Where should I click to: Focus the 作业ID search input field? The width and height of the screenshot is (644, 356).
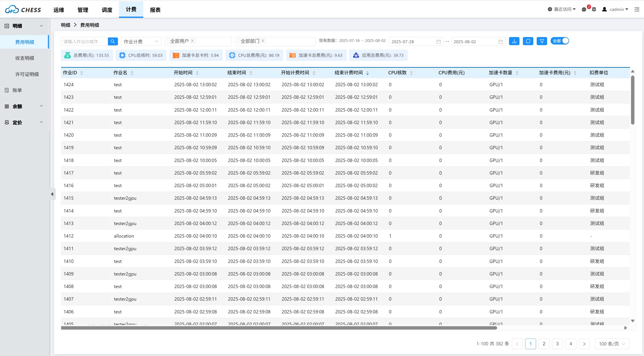click(84, 41)
